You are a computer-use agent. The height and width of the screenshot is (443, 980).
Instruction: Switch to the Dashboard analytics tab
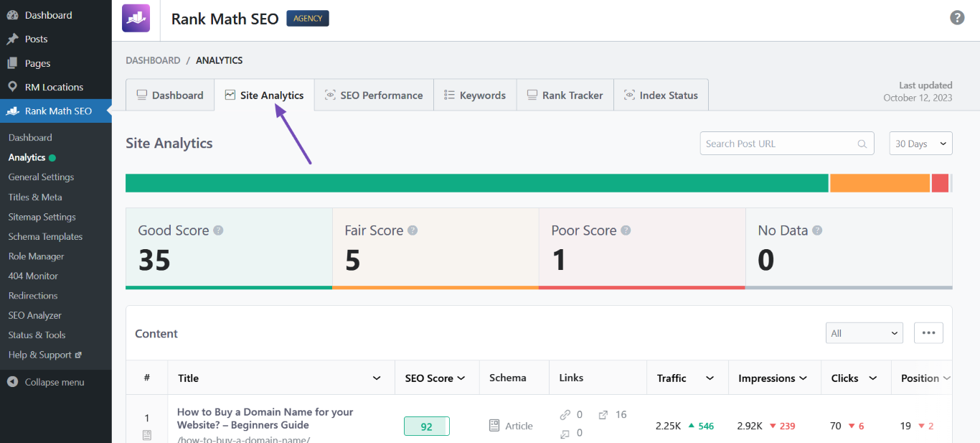pos(170,95)
